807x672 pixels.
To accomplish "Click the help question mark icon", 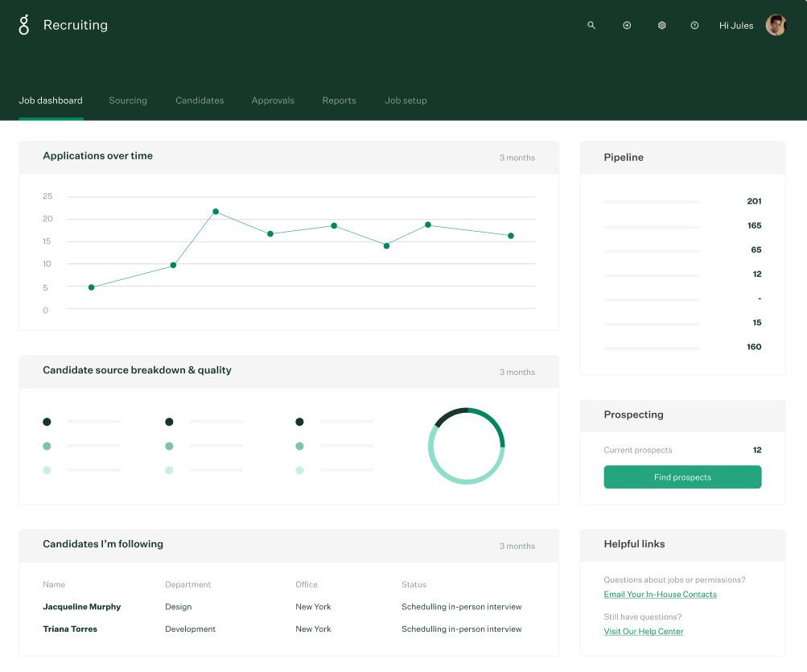I will pos(694,25).
